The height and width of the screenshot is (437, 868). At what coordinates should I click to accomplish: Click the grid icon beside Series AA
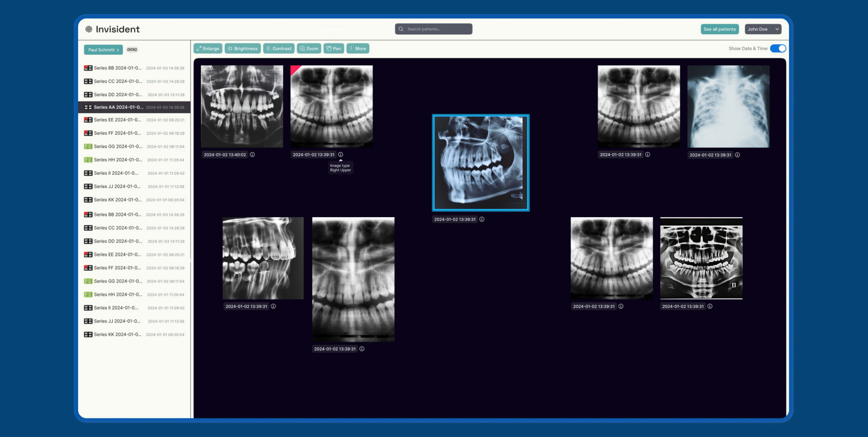[x=88, y=107]
